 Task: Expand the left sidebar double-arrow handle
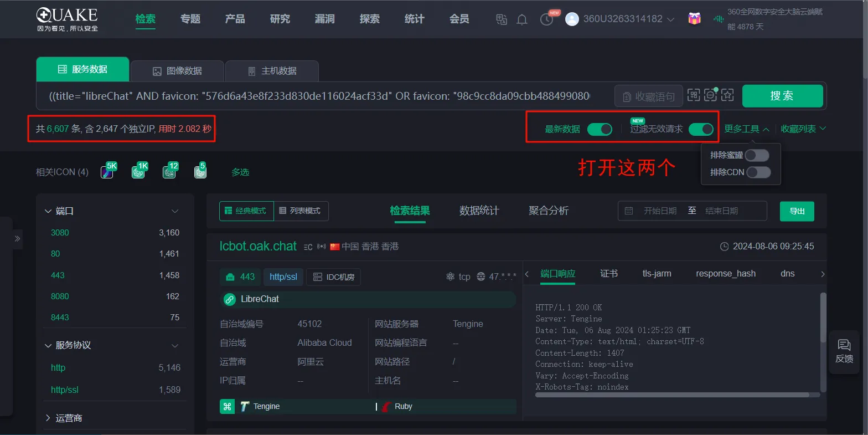point(17,239)
